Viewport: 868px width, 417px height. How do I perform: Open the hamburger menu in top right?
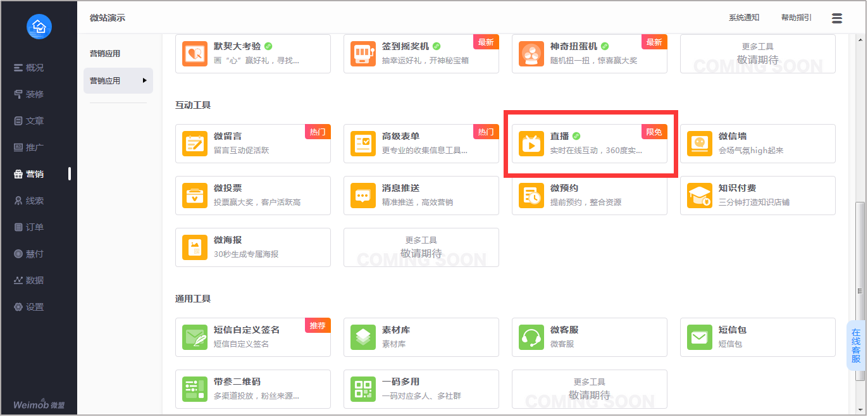[x=837, y=18]
